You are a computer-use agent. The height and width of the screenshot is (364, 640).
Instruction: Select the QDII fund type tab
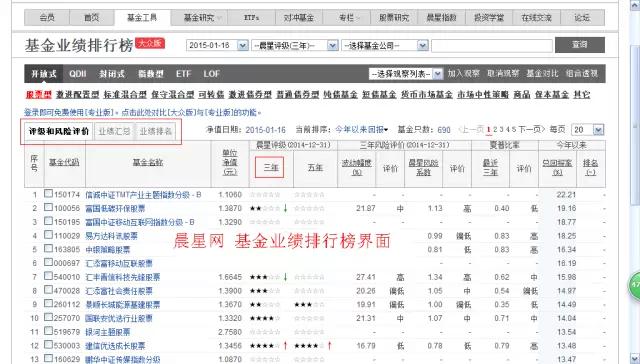[78, 74]
